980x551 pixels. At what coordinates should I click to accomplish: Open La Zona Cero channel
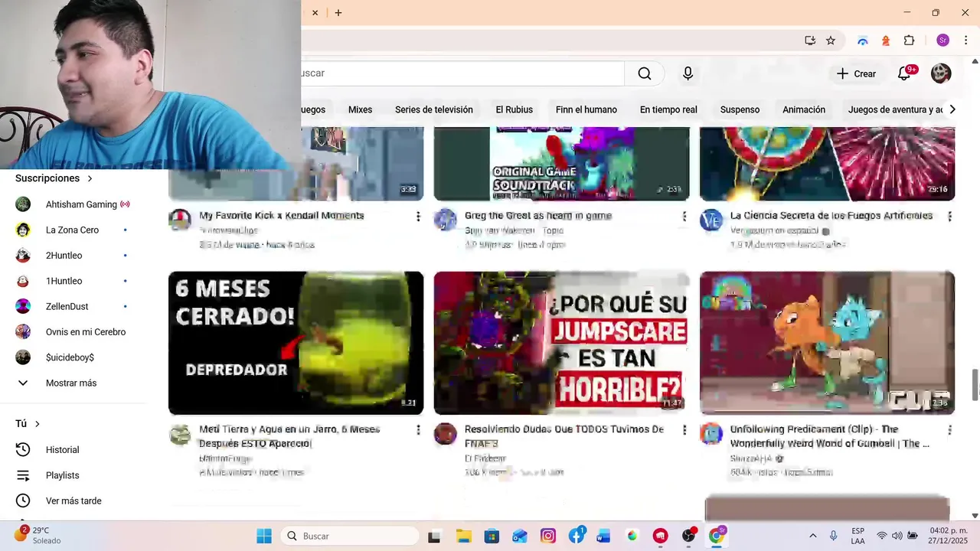click(73, 230)
